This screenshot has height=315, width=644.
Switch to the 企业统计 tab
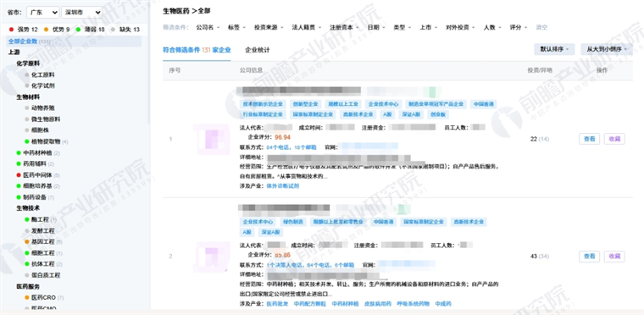[x=258, y=50]
